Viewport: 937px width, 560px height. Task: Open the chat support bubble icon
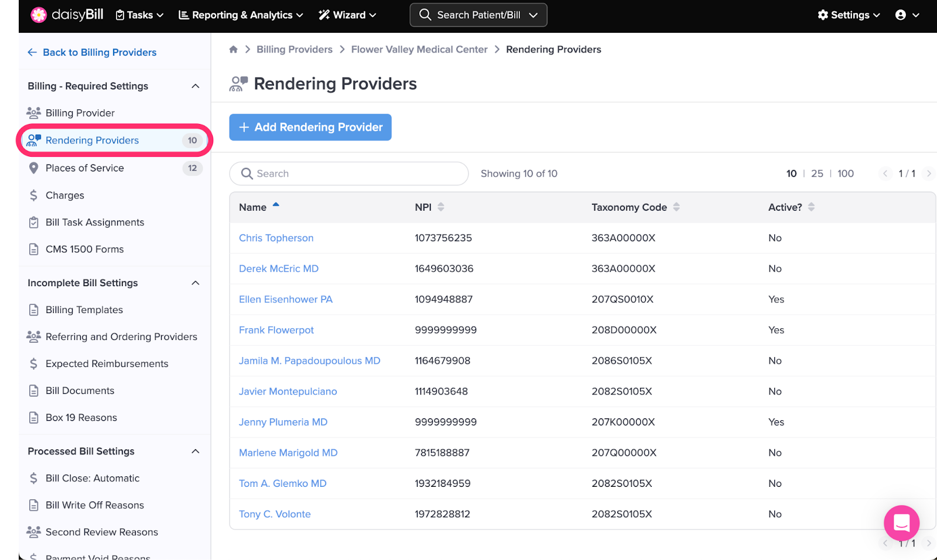point(901,522)
